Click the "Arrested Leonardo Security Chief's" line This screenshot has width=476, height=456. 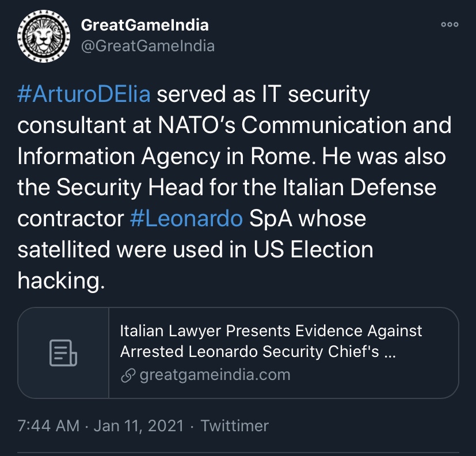pyautogui.click(x=250, y=352)
